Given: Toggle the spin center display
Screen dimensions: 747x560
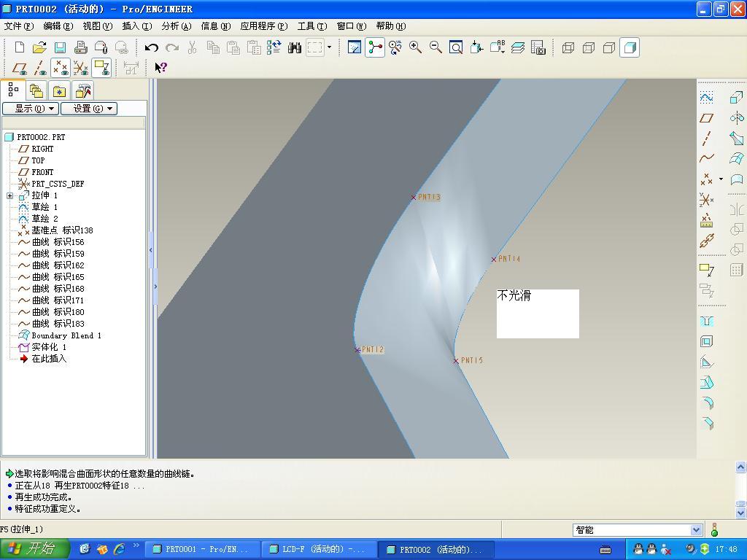Looking at the screenshot, I should [x=375, y=47].
